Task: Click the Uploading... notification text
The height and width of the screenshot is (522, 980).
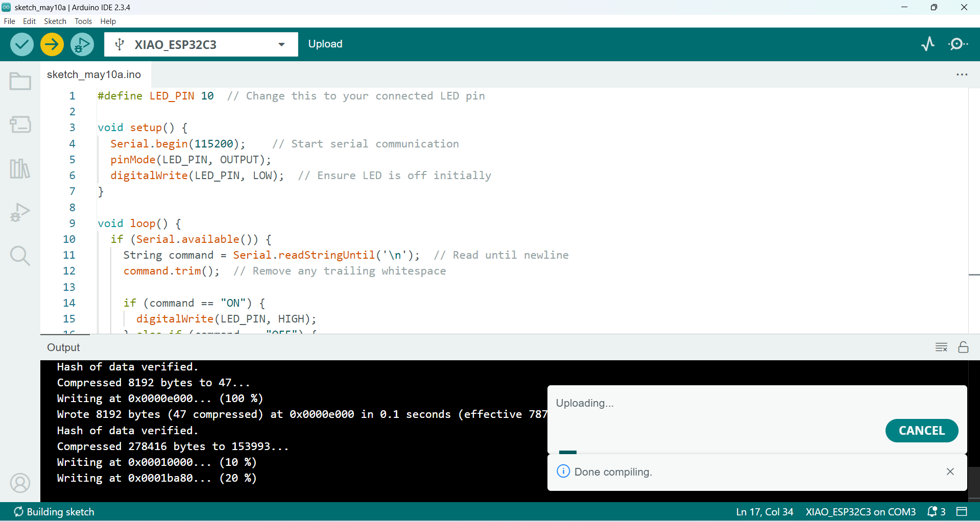Action: click(585, 403)
